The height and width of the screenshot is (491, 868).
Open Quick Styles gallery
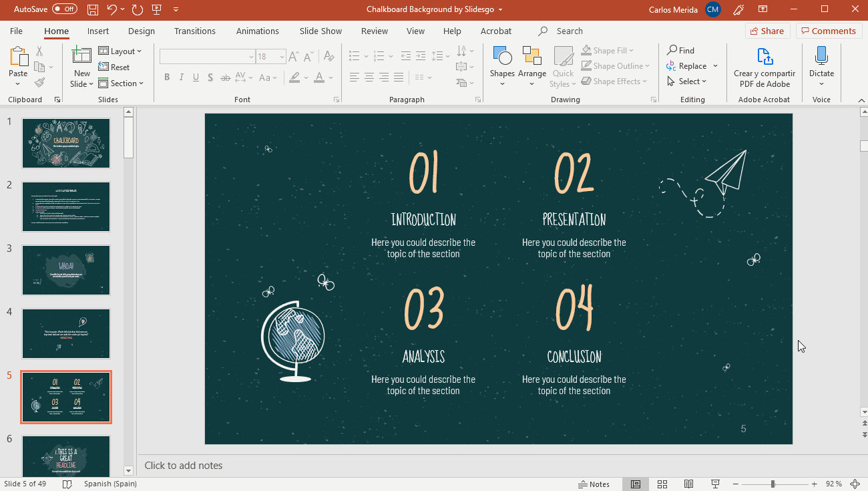563,67
